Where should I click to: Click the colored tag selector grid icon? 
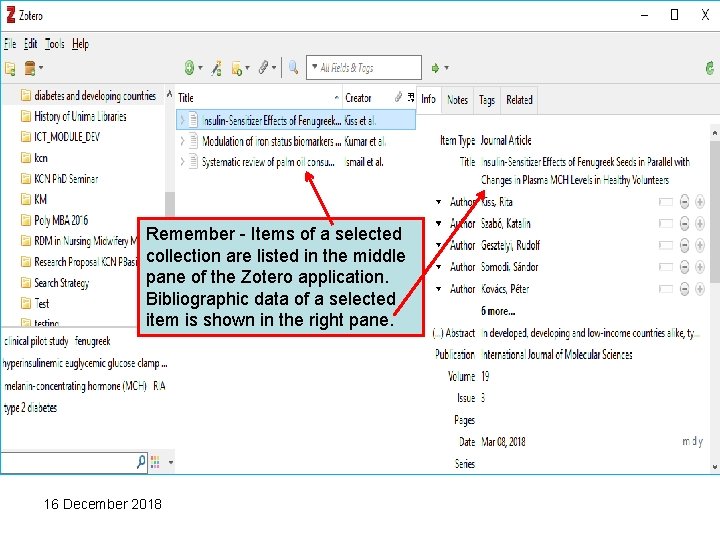click(x=155, y=462)
